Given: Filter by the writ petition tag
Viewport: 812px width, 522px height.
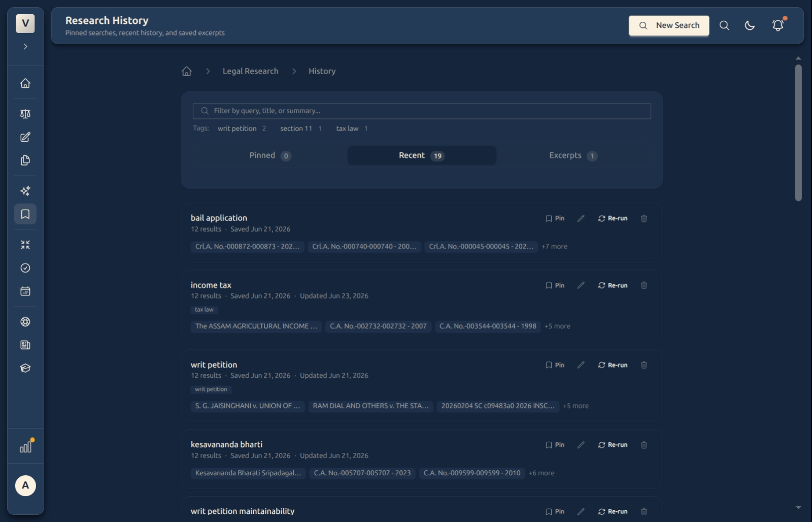Looking at the screenshot, I should coord(242,128).
